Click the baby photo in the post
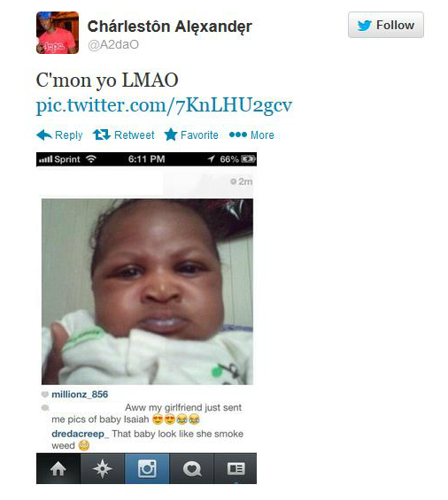Viewport: 448px width, 500px height. [x=147, y=291]
